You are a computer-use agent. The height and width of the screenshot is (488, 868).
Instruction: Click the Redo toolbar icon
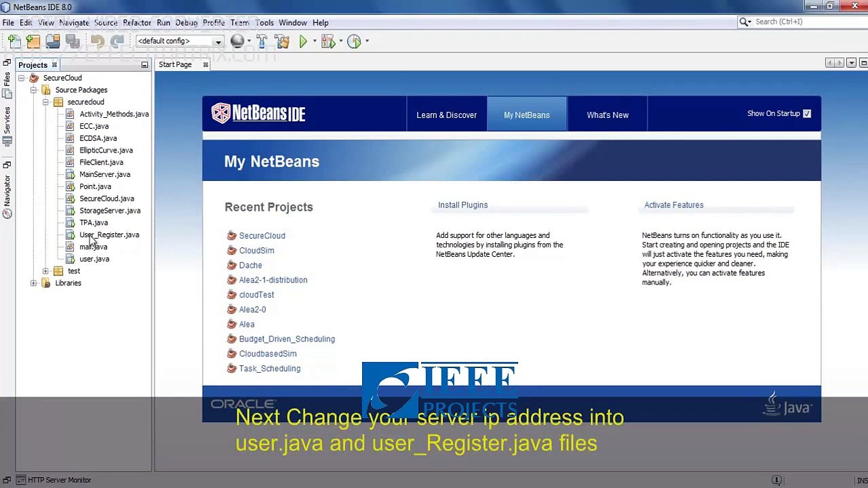(x=117, y=41)
